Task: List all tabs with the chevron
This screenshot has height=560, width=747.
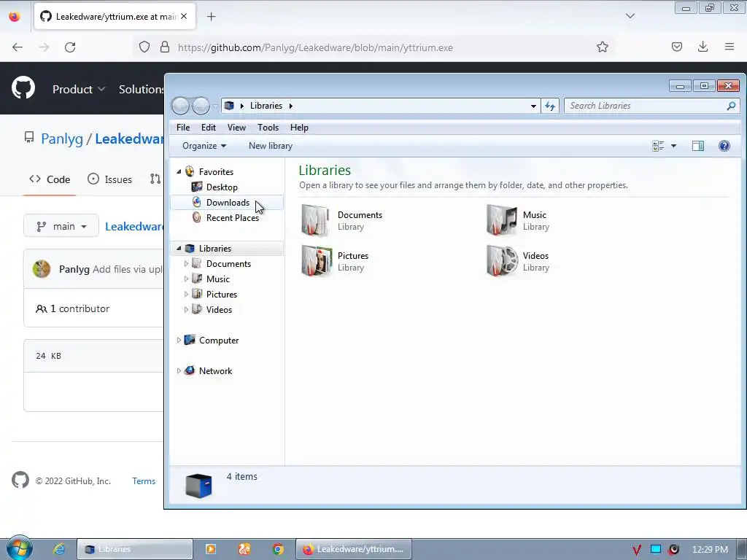Action: pyautogui.click(x=630, y=16)
